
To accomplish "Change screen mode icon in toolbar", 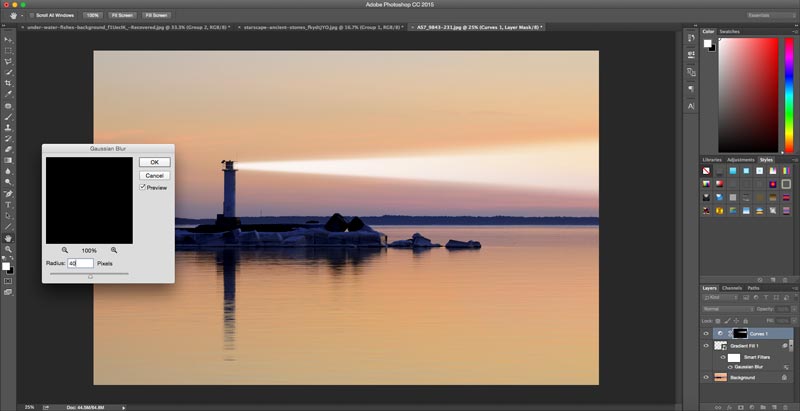I will tap(8, 292).
